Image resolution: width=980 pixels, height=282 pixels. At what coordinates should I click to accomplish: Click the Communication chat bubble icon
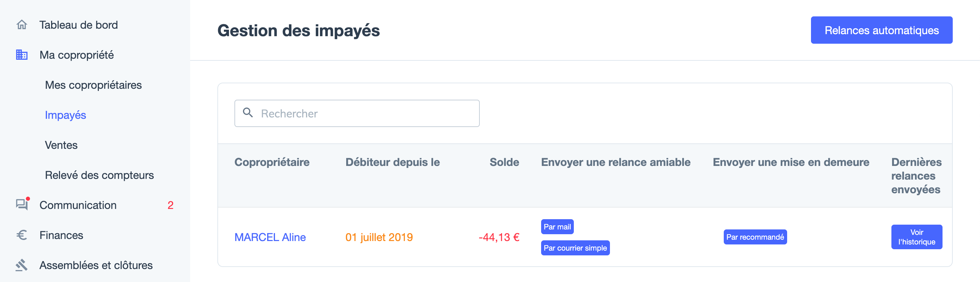pos(22,205)
